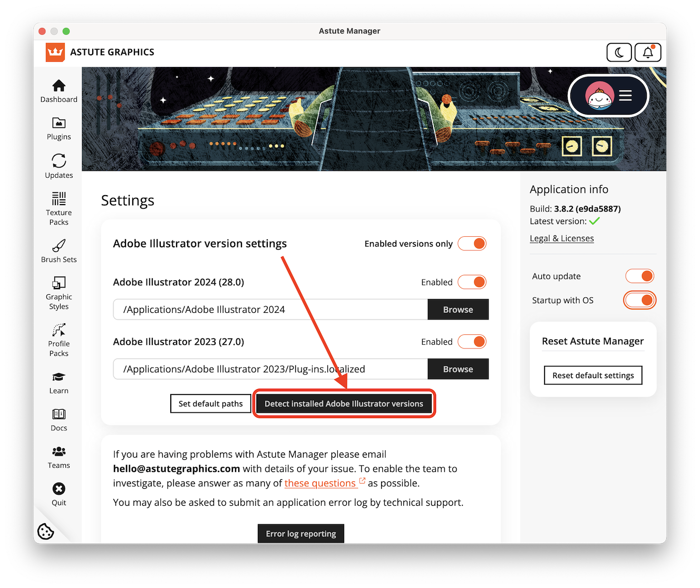Select Brush Sets in the sidebar
Viewport: 700px width, 588px height.
[59, 250]
